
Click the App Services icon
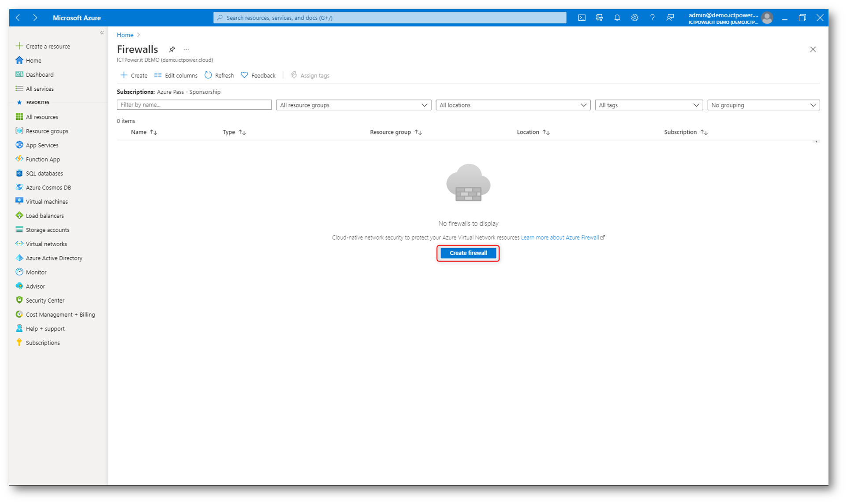[x=19, y=145]
